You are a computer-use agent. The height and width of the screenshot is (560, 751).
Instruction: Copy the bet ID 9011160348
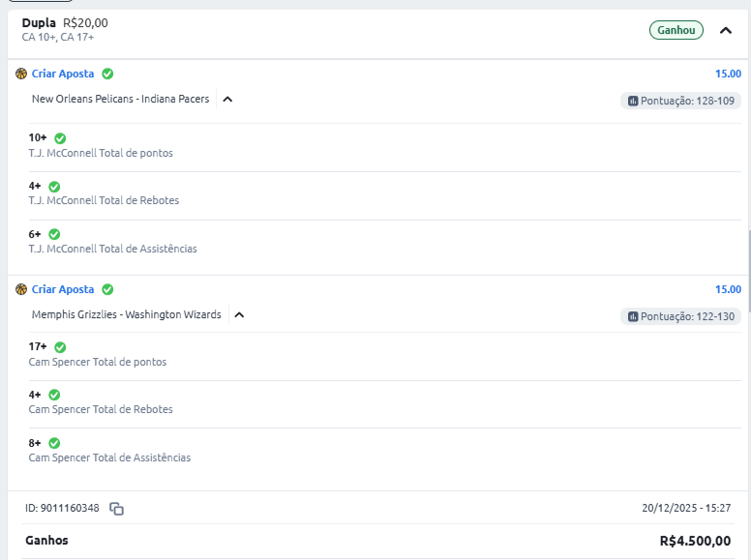pos(116,509)
